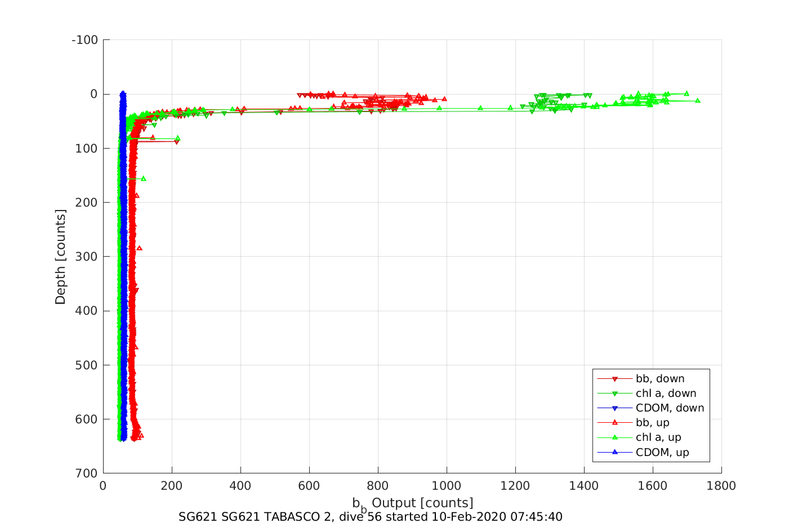
Task: Click the 'bb Output [counts]' x-axis label
Action: 413,504
